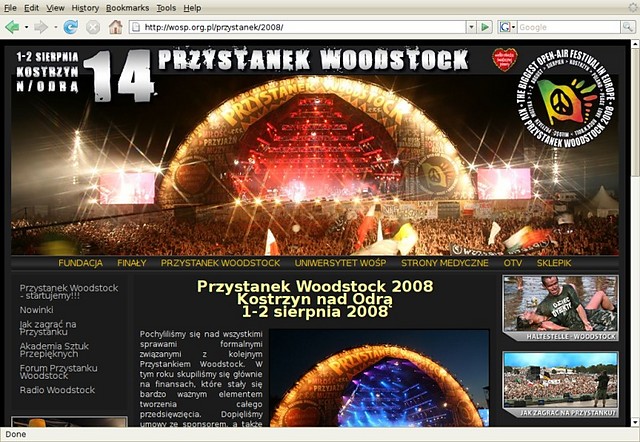The width and height of the screenshot is (640, 442).
Task: Click the vertical scrollbar thumb
Action: [636, 112]
